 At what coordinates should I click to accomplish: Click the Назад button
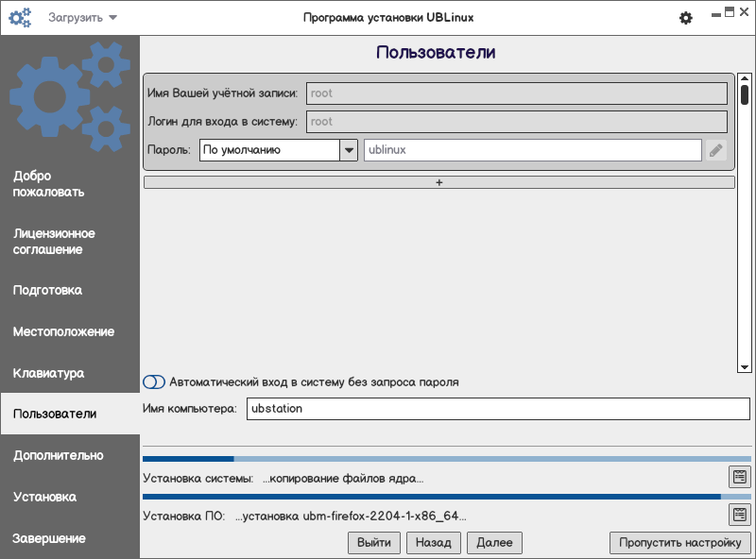[434, 543]
